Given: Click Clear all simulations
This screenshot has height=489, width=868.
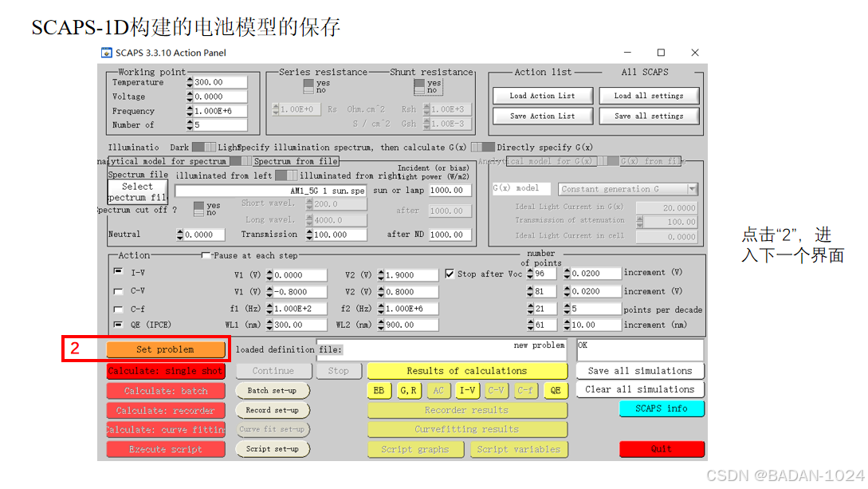Looking at the screenshot, I should click(x=639, y=389).
